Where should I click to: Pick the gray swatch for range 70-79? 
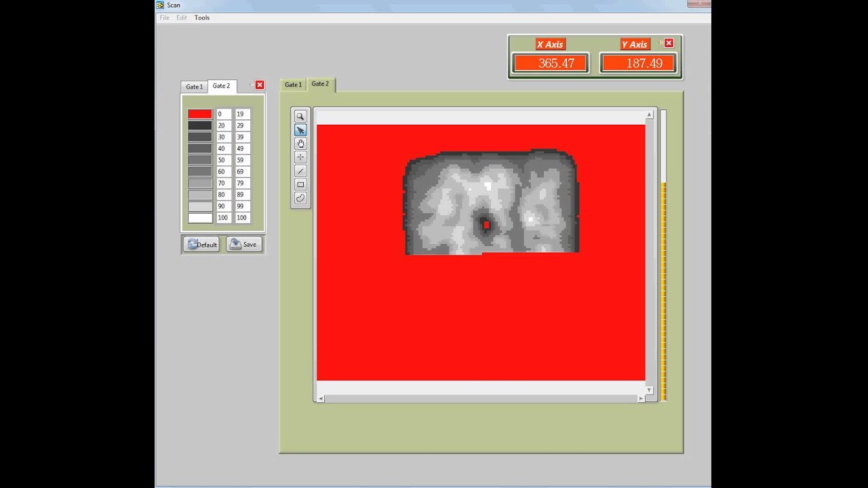pos(200,183)
